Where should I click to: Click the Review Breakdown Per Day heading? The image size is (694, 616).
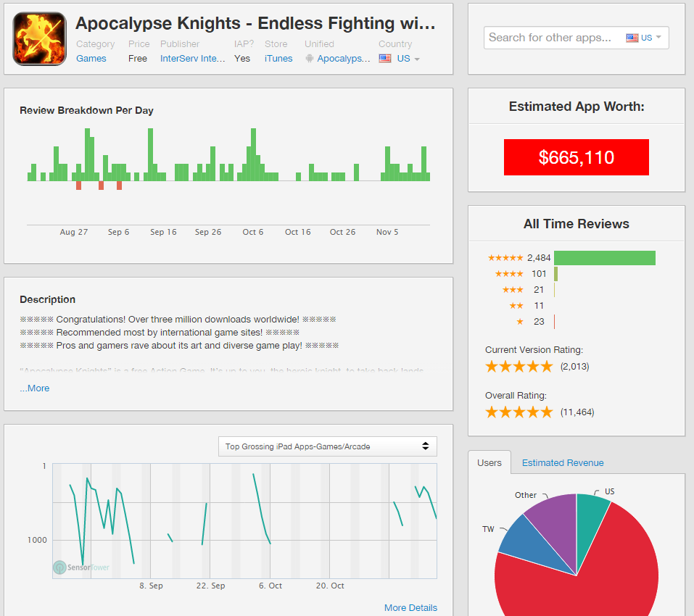pos(86,111)
